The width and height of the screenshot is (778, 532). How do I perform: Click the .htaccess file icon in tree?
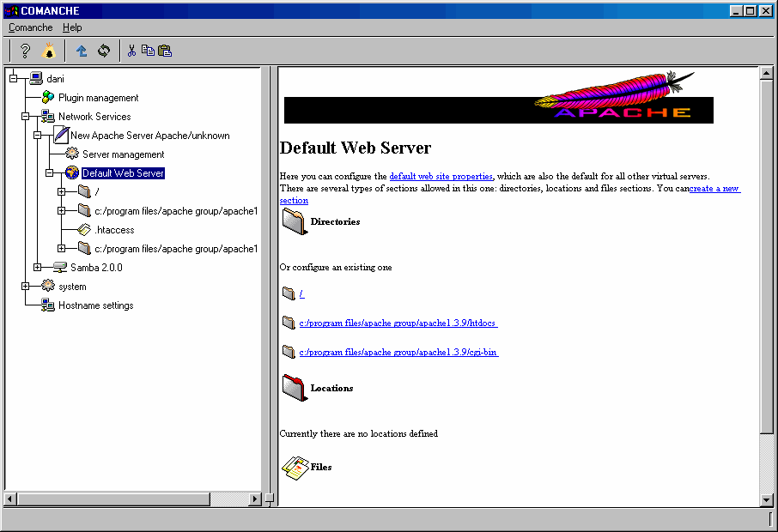pyautogui.click(x=84, y=230)
